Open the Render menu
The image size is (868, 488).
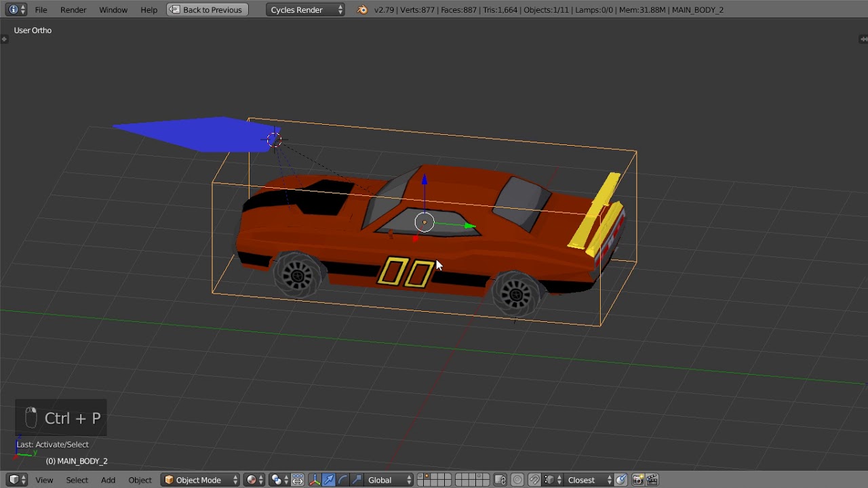click(73, 9)
